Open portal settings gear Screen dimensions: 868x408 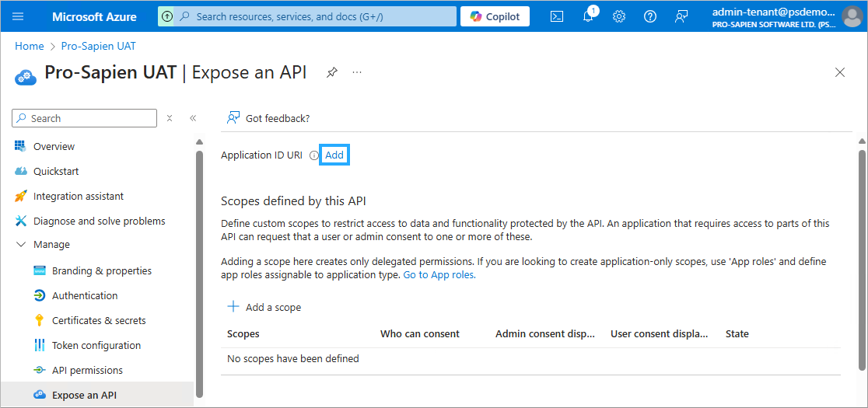619,16
